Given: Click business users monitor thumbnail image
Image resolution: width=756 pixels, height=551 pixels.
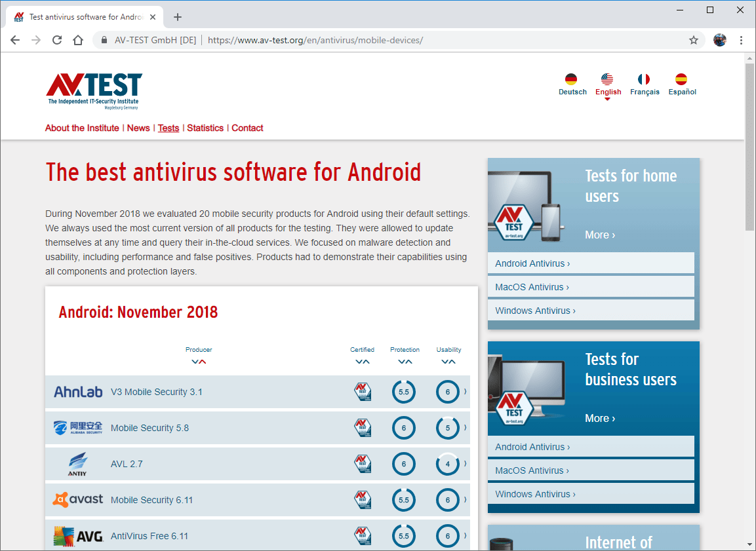Looking at the screenshot, I should 527,389.
